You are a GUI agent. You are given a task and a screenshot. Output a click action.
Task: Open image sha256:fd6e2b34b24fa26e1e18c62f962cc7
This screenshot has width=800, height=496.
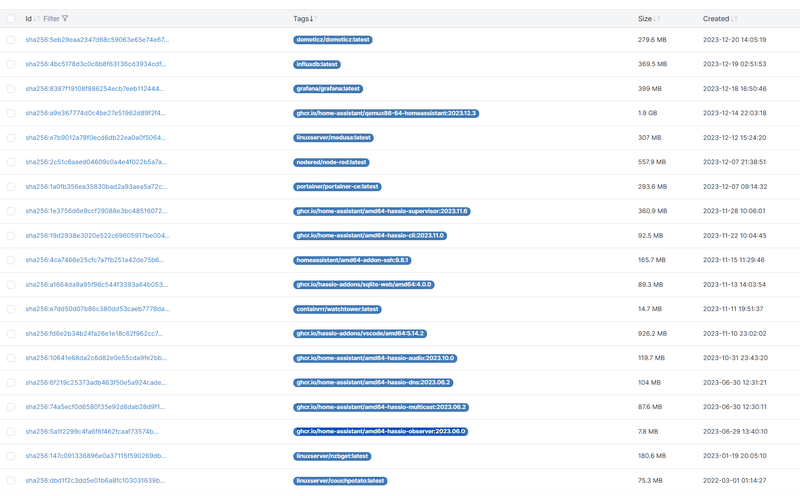tap(94, 333)
